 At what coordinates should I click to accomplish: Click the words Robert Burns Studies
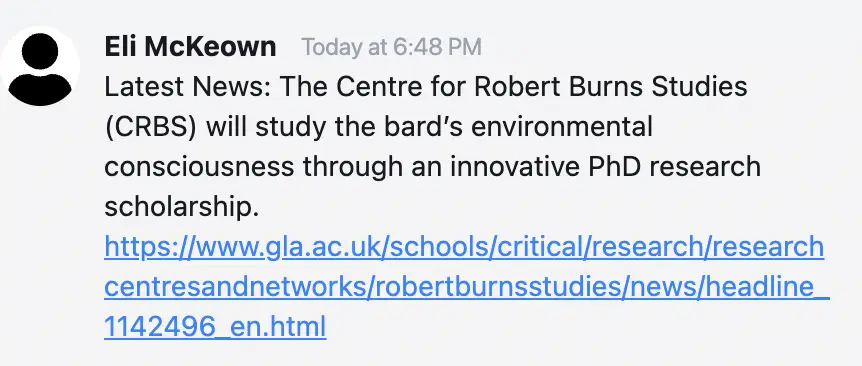[610, 87]
